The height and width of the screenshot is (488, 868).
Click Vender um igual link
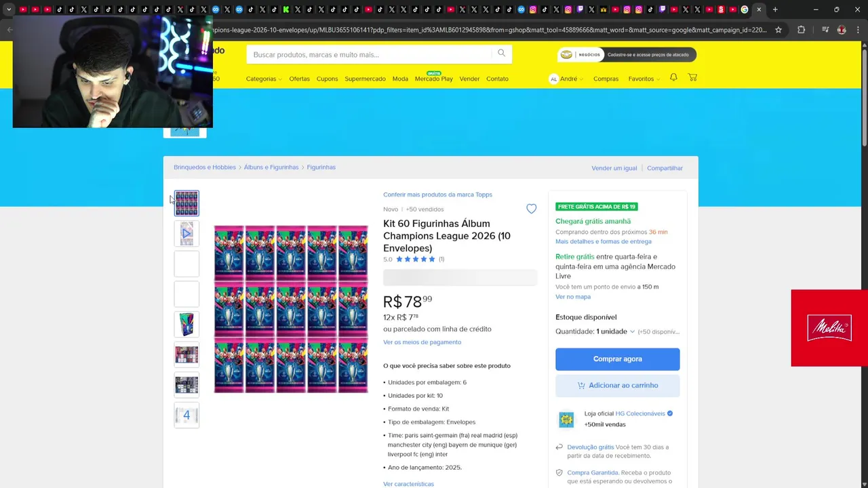614,168
